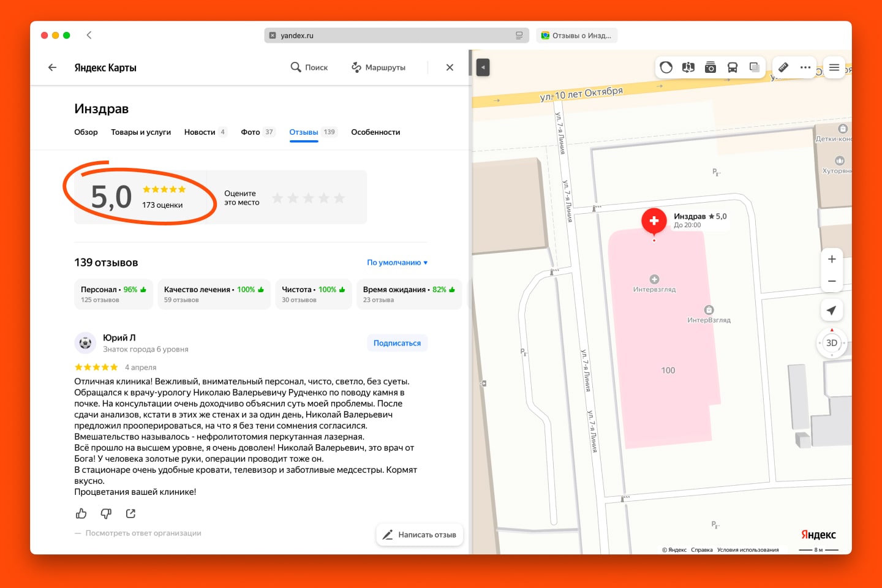Open reviewer name Юрий Л
This screenshot has height=588, width=882.
119,337
